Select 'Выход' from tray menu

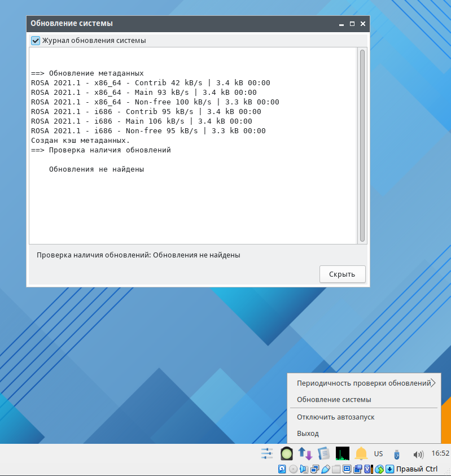(x=308, y=434)
